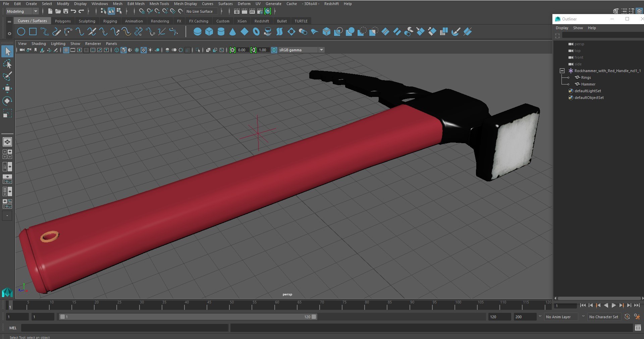
Task: Click the Redo arrow icon
Action: 82,11
